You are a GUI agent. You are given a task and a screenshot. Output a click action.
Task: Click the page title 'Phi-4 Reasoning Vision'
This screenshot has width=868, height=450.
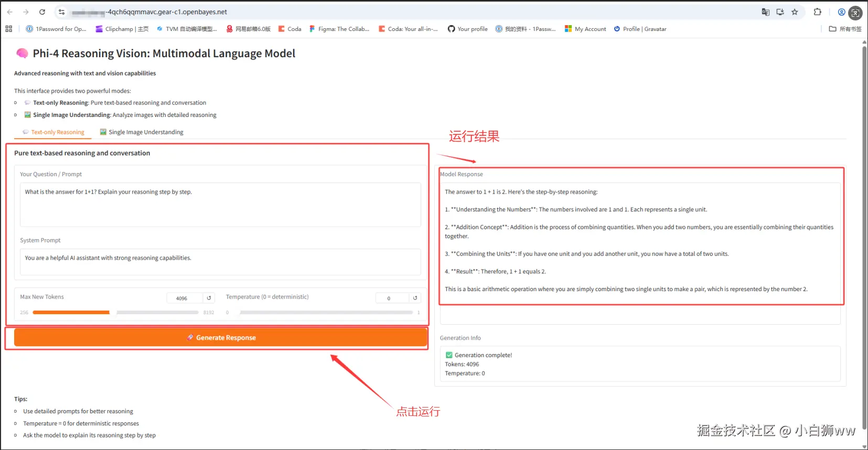164,53
